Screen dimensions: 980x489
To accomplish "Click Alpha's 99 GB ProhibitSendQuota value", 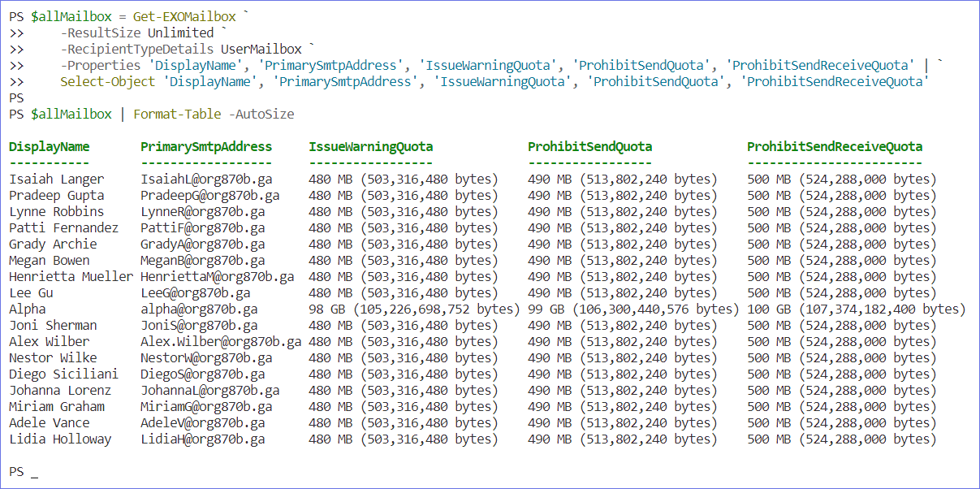I will [633, 309].
